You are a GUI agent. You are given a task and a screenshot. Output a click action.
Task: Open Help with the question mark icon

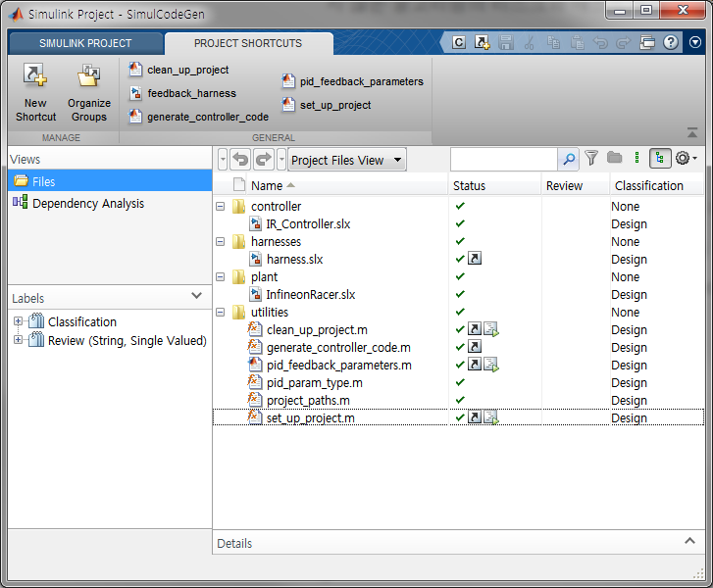(x=671, y=43)
